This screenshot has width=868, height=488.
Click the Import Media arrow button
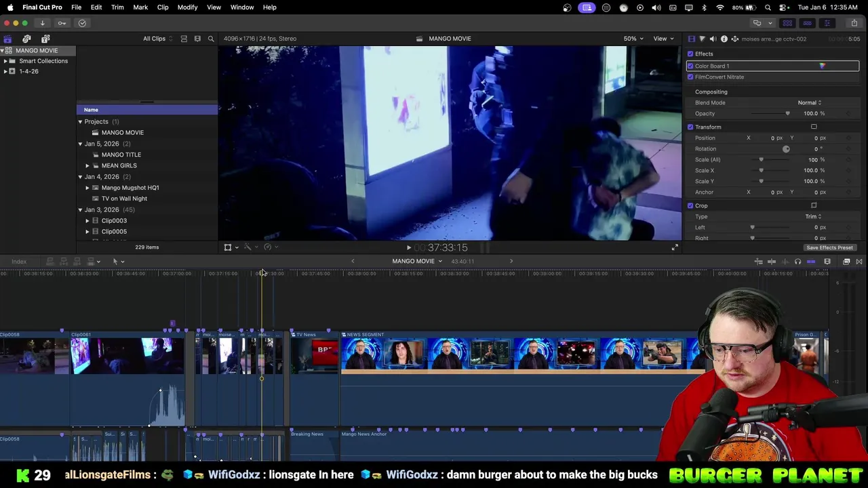[x=42, y=23]
